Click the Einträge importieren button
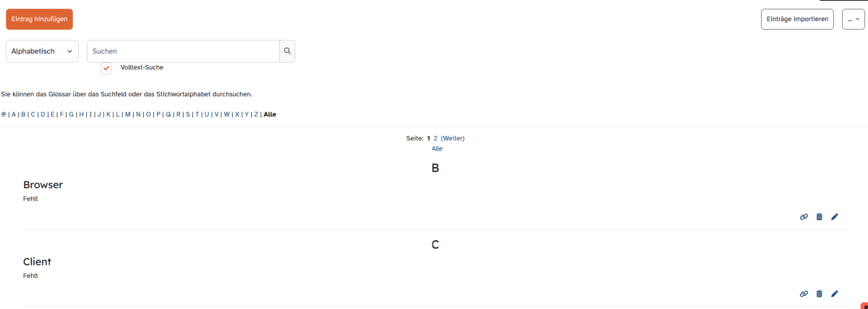This screenshot has height=309, width=868. [x=797, y=19]
